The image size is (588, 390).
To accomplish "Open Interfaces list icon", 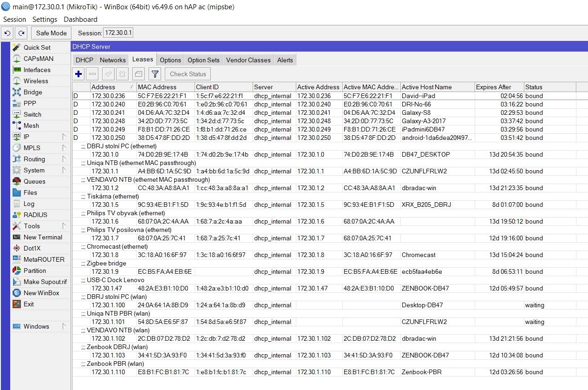I will (17, 70).
